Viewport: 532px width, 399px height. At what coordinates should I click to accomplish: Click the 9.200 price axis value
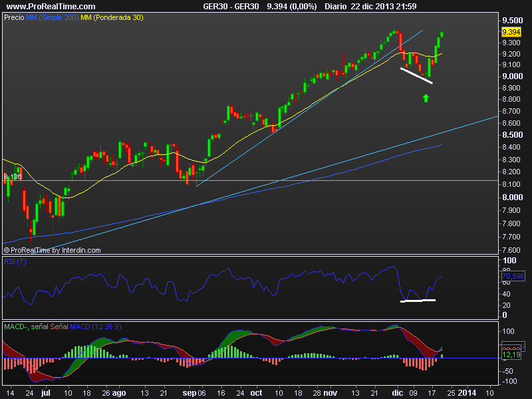pyautogui.click(x=511, y=54)
